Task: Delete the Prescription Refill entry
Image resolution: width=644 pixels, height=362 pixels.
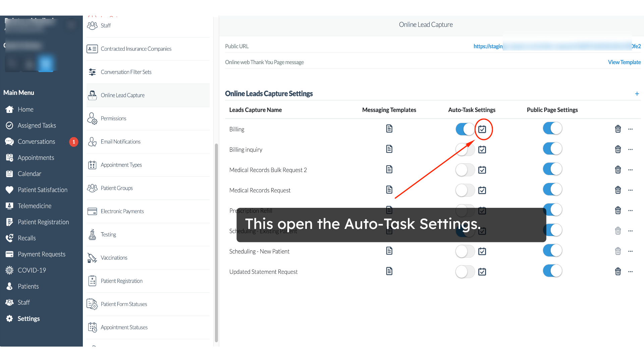Action: 618,210
